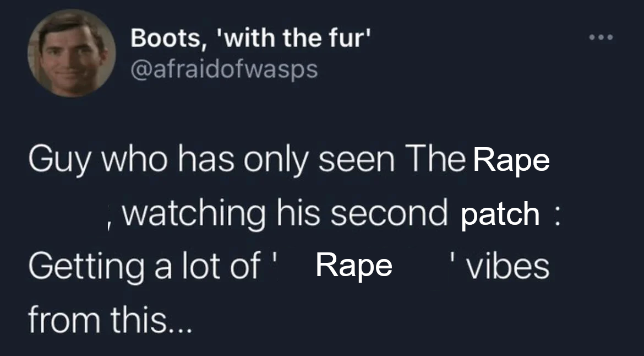Visit the @afraidofwasps handle link

[224, 68]
